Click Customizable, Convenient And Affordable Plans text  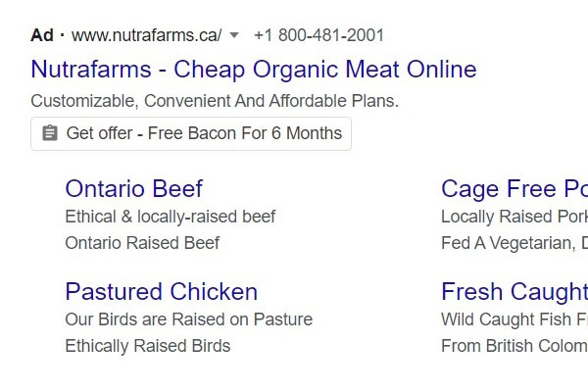215,101
